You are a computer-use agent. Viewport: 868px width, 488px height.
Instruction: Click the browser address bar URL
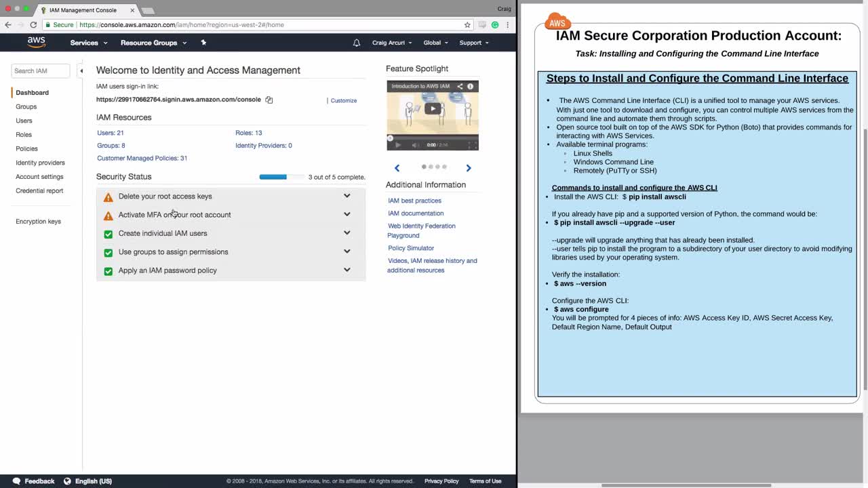182,25
